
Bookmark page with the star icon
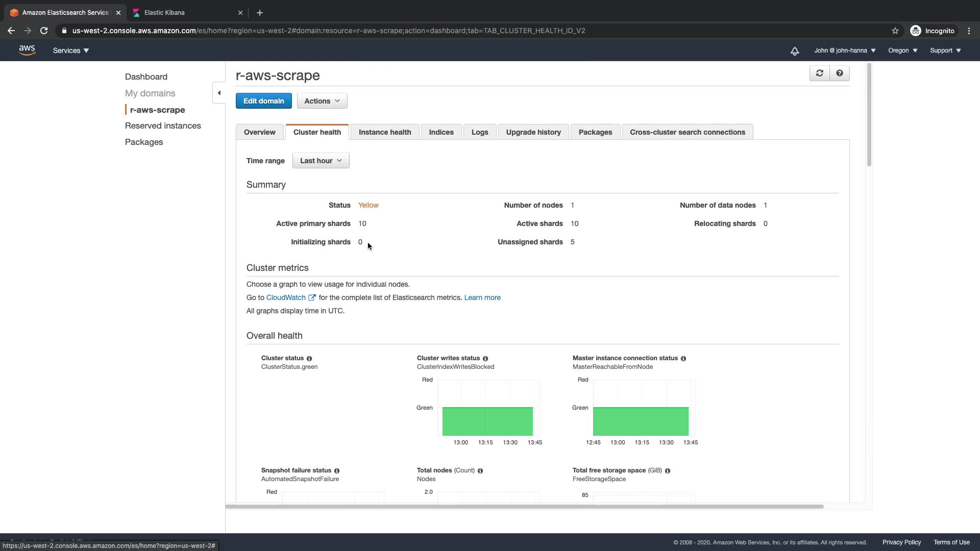point(895,31)
